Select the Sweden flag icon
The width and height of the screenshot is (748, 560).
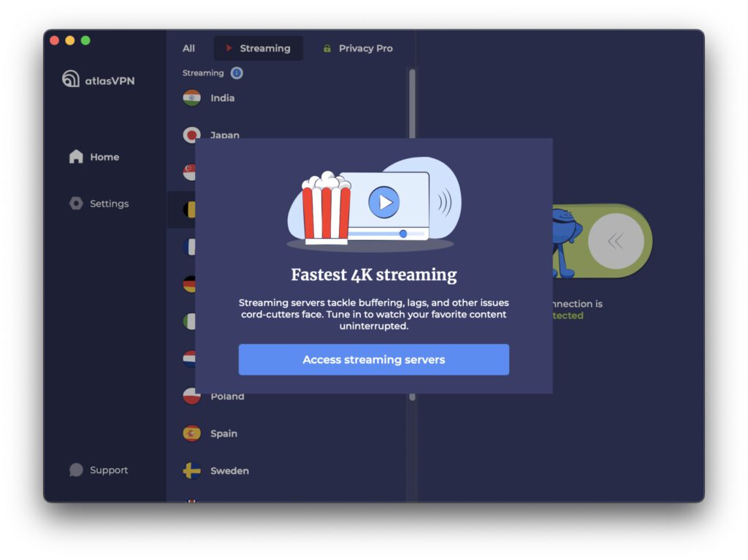191,470
